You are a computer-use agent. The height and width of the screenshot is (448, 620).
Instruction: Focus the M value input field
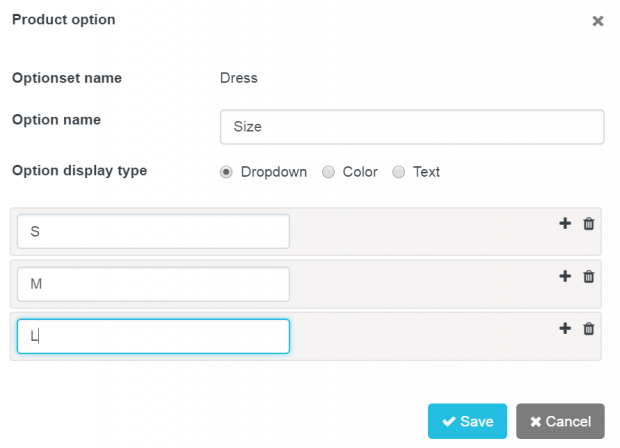(153, 284)
